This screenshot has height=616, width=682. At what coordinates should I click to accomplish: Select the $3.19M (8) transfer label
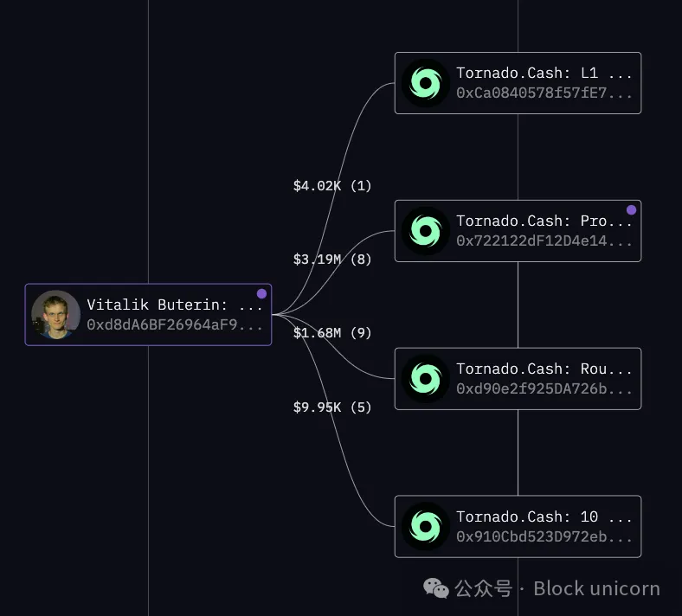pyautogui.click(x=332, y=260)
